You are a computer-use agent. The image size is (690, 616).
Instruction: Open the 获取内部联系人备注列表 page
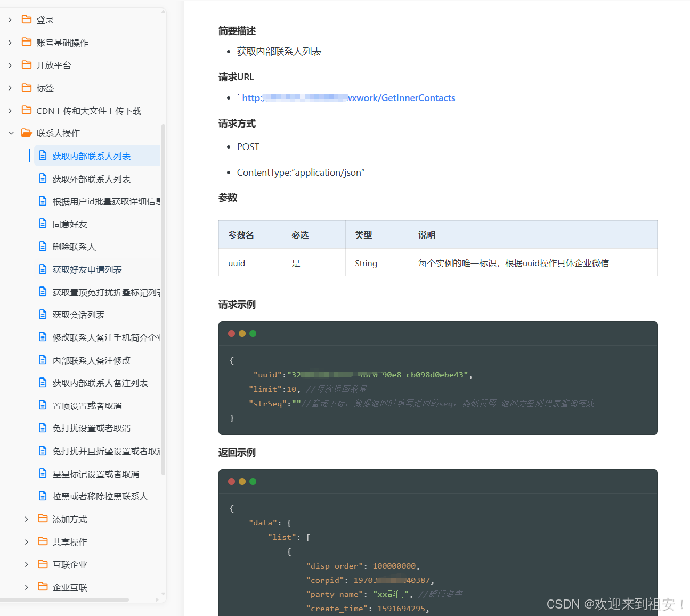(x=100, y=383)
